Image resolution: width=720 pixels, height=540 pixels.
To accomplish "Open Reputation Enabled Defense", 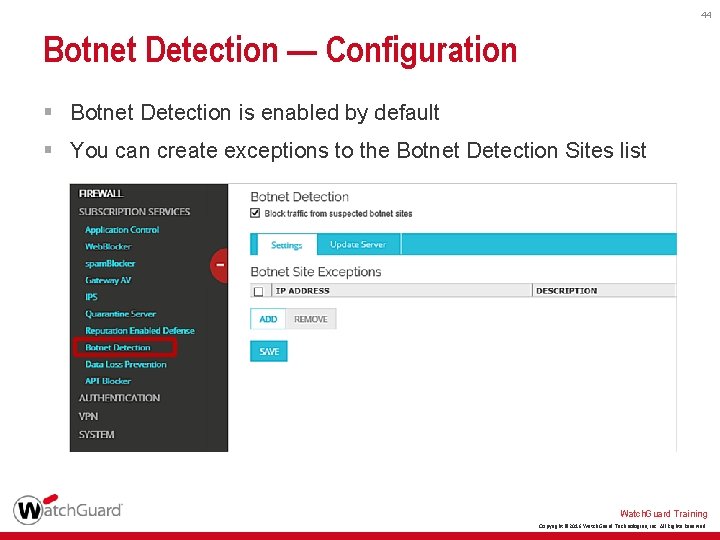I will [140, 331].
